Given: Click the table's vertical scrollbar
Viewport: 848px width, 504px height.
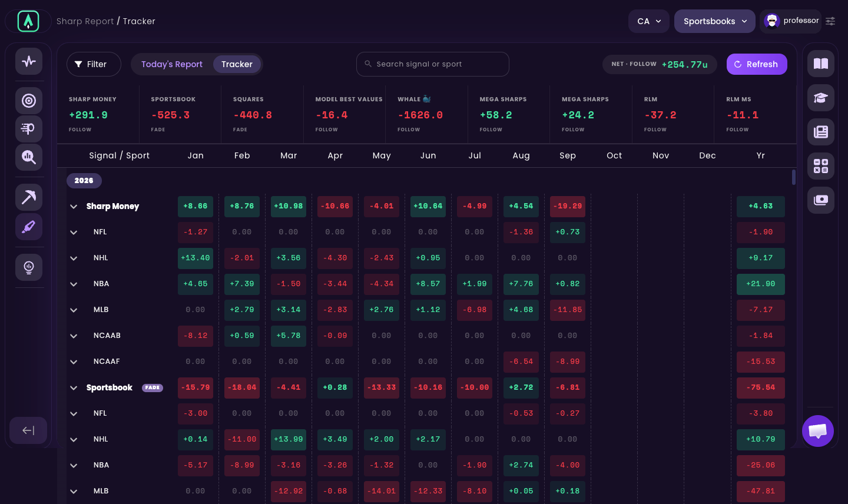Looking at the screenshot, I should click(x=794, y=177).
